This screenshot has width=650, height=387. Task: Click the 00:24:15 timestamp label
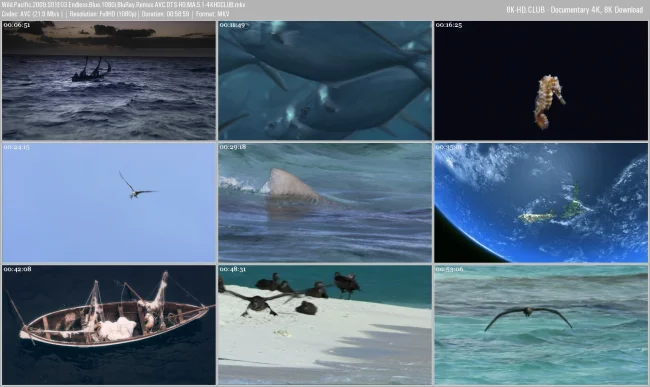(17, 147)
